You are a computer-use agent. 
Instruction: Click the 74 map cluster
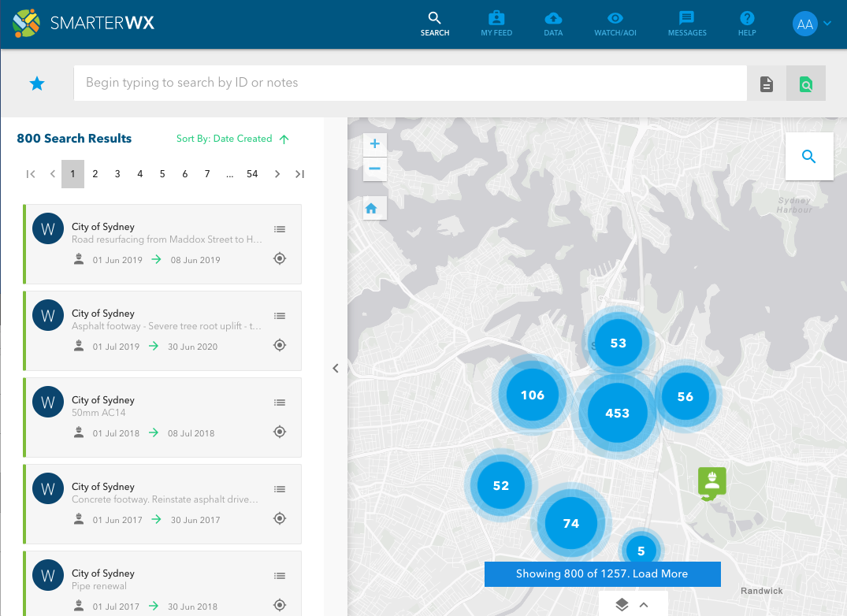571,523
